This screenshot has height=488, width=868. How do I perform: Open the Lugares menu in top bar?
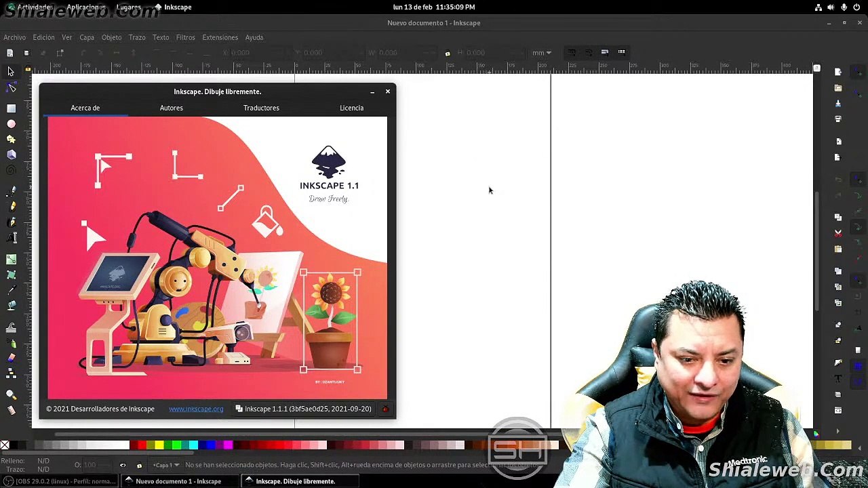coord(129,7)
